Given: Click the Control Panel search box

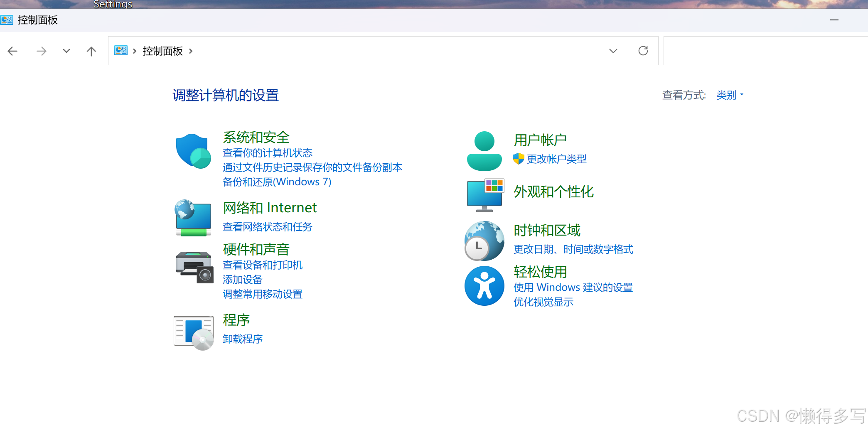Looking at the screenshot, I should click(x=766, y=51).
